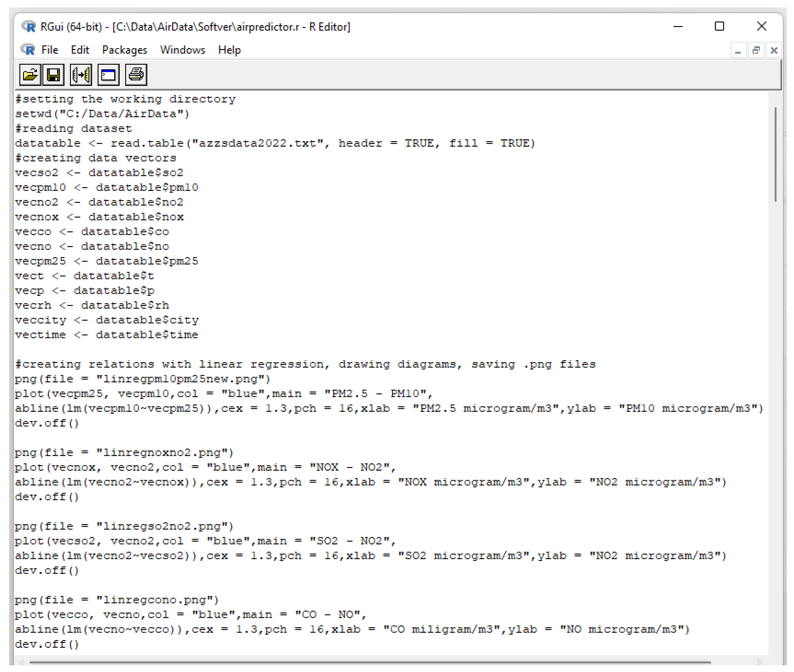Viewport: 794px width, 672px height.
Task: Maximize the RGui main window
Action: coord(719,27)
